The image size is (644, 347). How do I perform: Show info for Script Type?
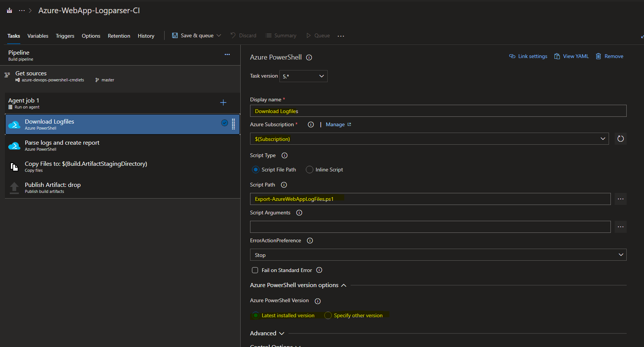[x=285, y=156]
